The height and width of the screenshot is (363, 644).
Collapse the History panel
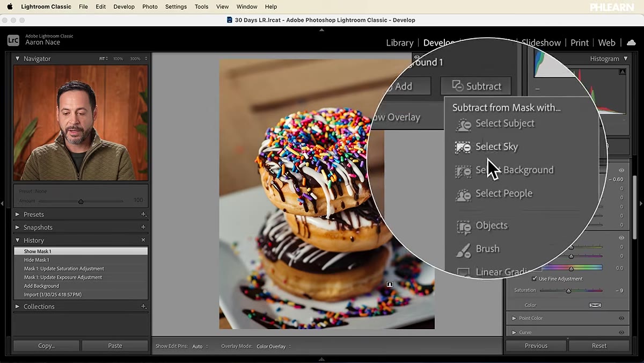point(17,241)
